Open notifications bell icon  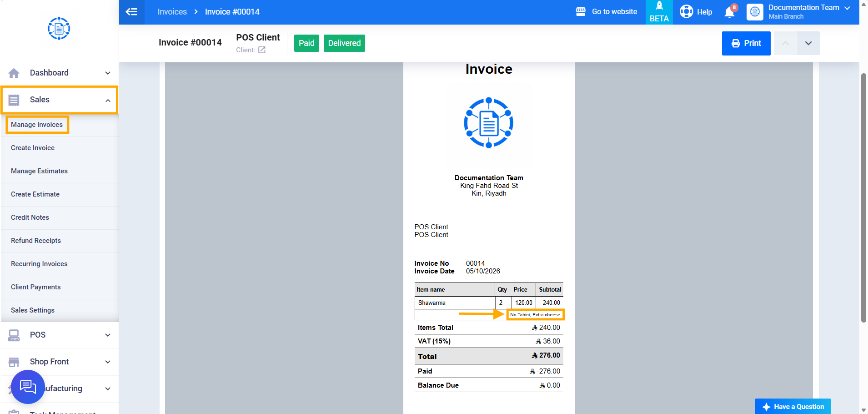tap(730, 12)
